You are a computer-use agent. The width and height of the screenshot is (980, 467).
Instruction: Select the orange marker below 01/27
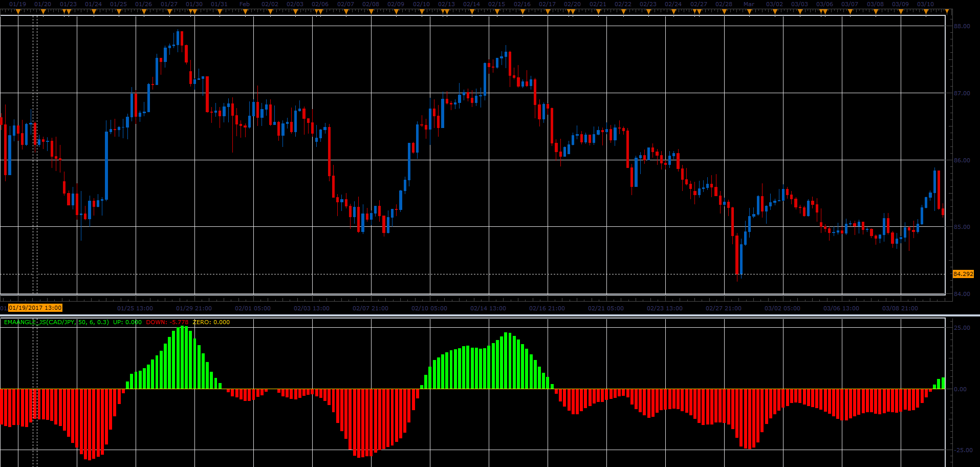coord(169,11)
